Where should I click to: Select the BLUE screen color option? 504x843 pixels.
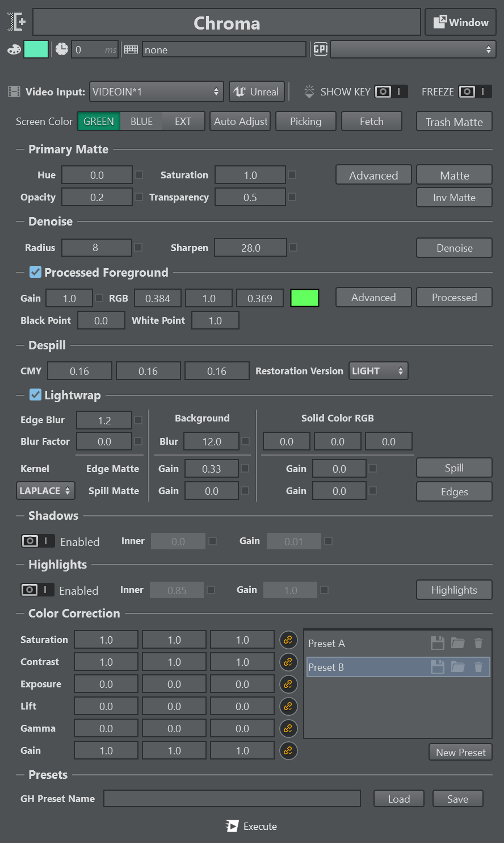[141, 121]
